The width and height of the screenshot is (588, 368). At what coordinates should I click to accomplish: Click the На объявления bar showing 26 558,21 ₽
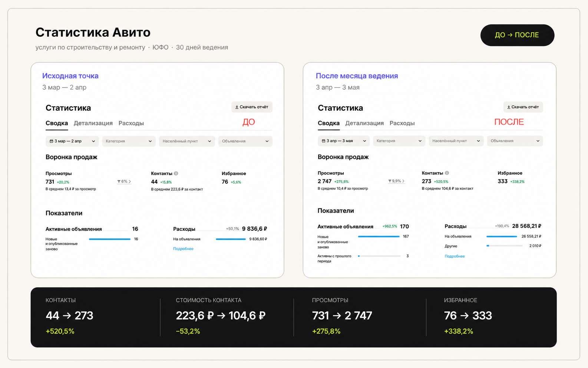pyautogui.click(x=502, y=236)
